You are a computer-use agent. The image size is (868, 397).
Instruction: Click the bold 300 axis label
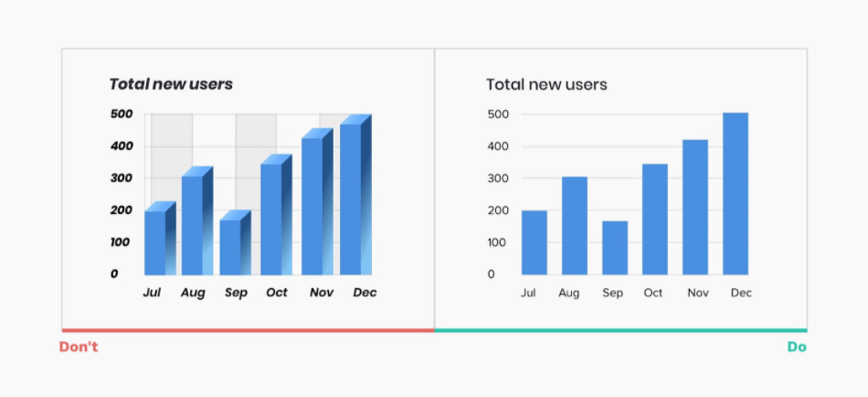click(122, 178)
